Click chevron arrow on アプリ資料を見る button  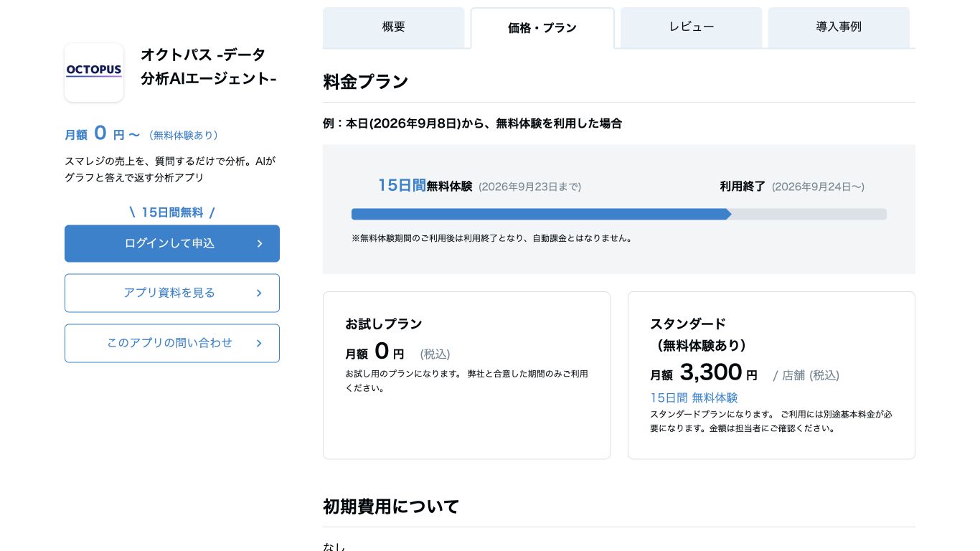(259, 293)
